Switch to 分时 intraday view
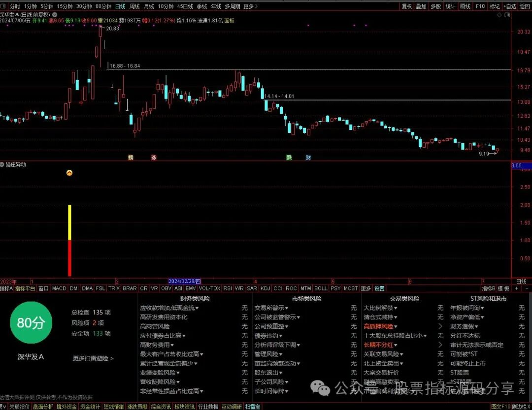 (x=15, y=6)
